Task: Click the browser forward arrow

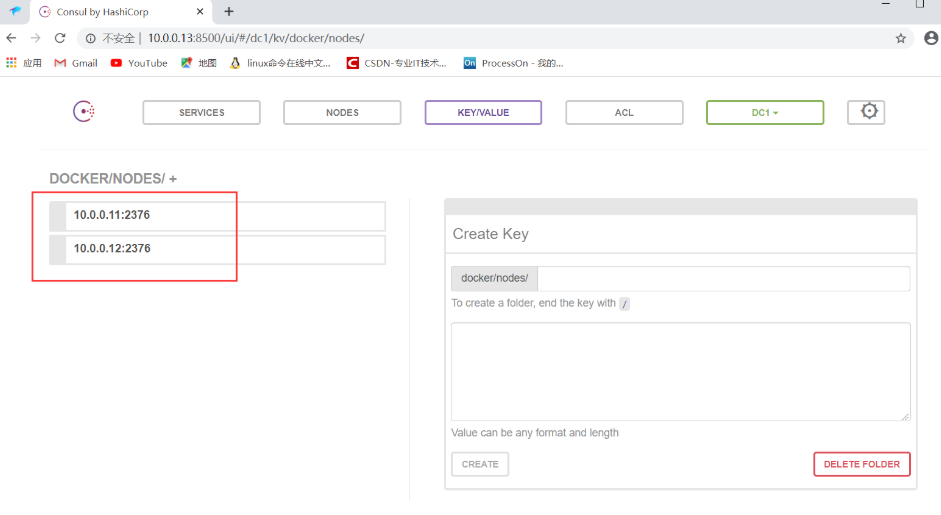Action: [35, 38]
